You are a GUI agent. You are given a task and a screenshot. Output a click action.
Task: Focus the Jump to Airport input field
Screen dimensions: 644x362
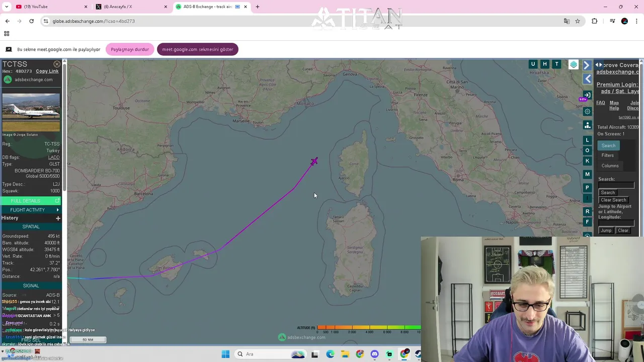pos(616,223)
